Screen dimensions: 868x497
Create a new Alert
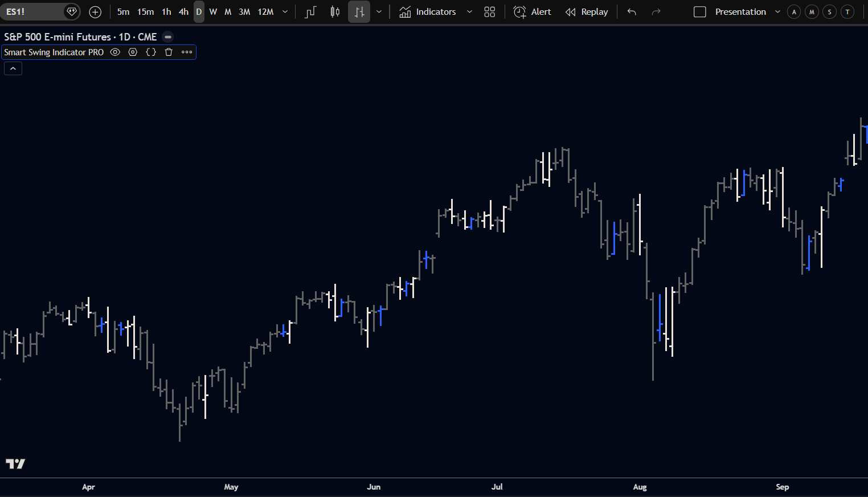pos(533,12)
